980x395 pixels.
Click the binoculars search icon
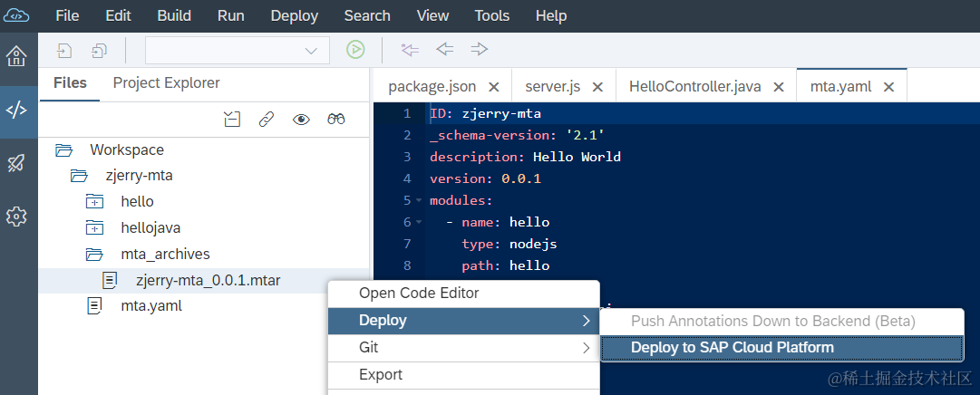tap(336, 119)
